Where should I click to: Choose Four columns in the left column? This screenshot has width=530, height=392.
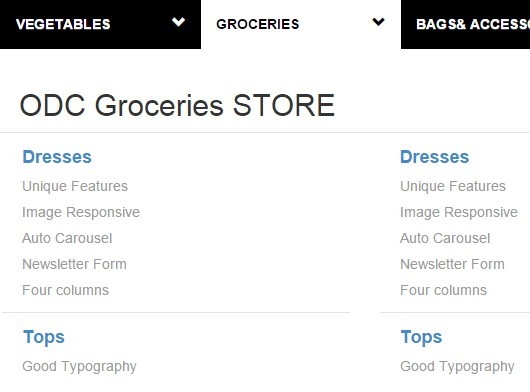click(x=66, y=290)
